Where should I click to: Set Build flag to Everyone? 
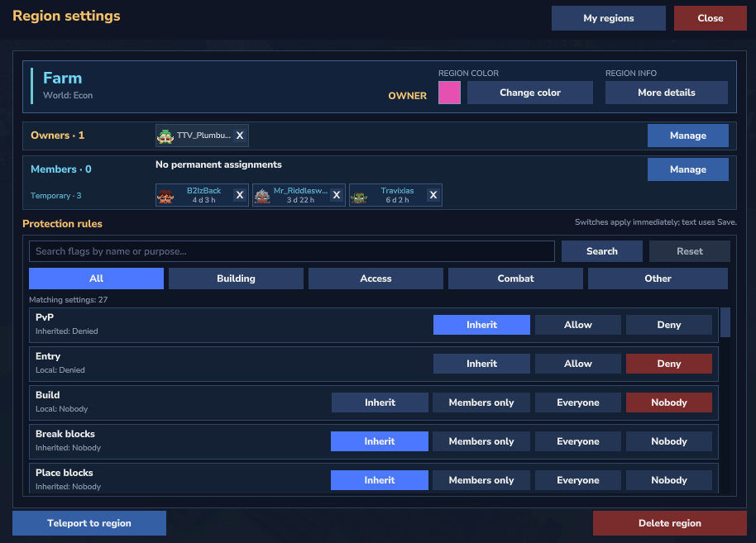point(578,402)
